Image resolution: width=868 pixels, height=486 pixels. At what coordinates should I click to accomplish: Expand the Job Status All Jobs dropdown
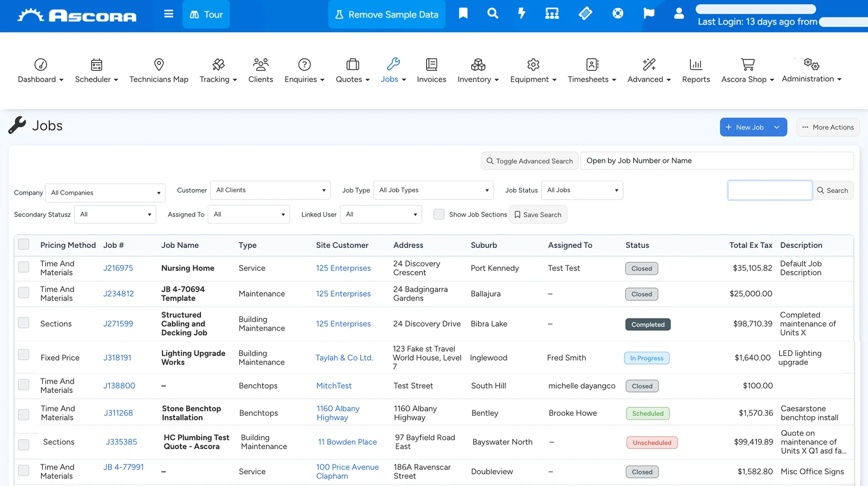coord(582,190)
